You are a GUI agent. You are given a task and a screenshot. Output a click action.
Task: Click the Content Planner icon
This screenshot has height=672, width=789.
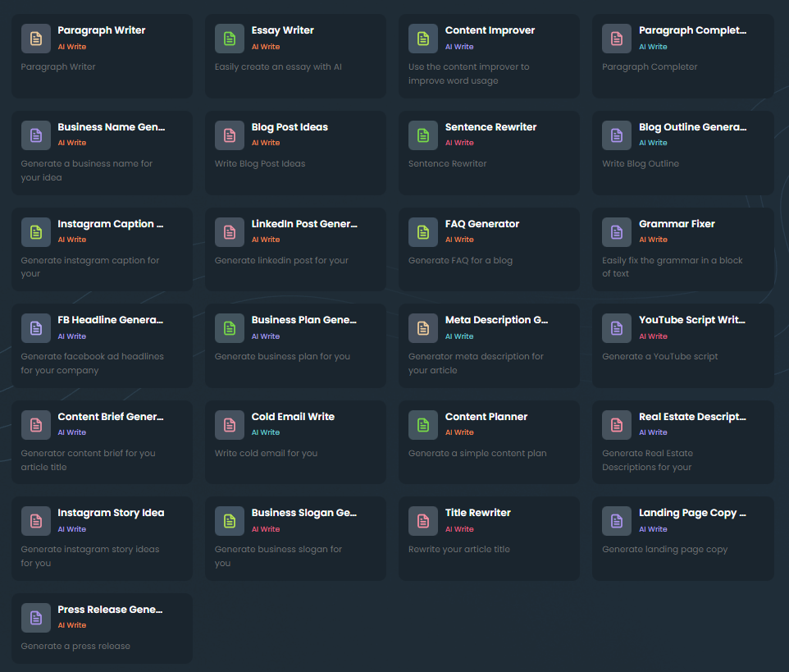coord(423,425)
